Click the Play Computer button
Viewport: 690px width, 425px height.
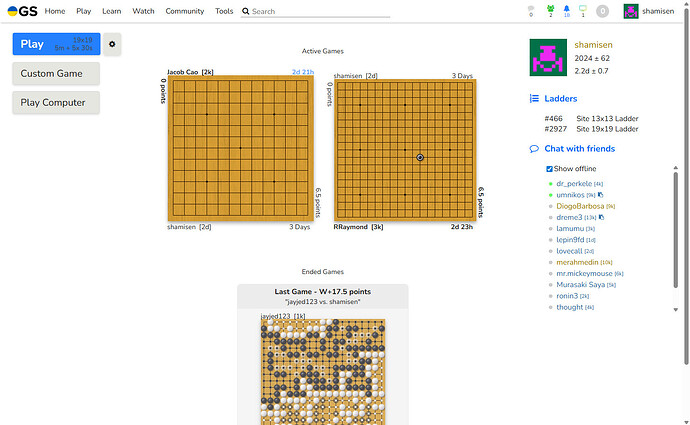tap(56, 102)
